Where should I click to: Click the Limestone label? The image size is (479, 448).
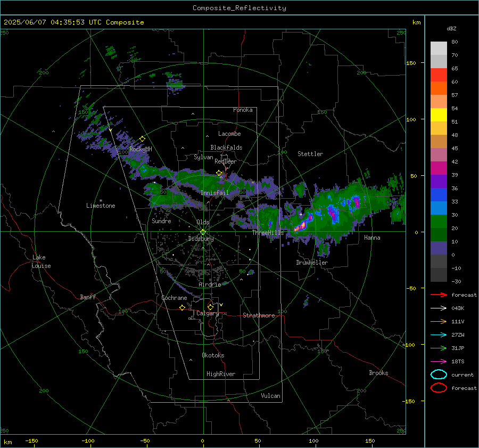(x=101, y=206)
